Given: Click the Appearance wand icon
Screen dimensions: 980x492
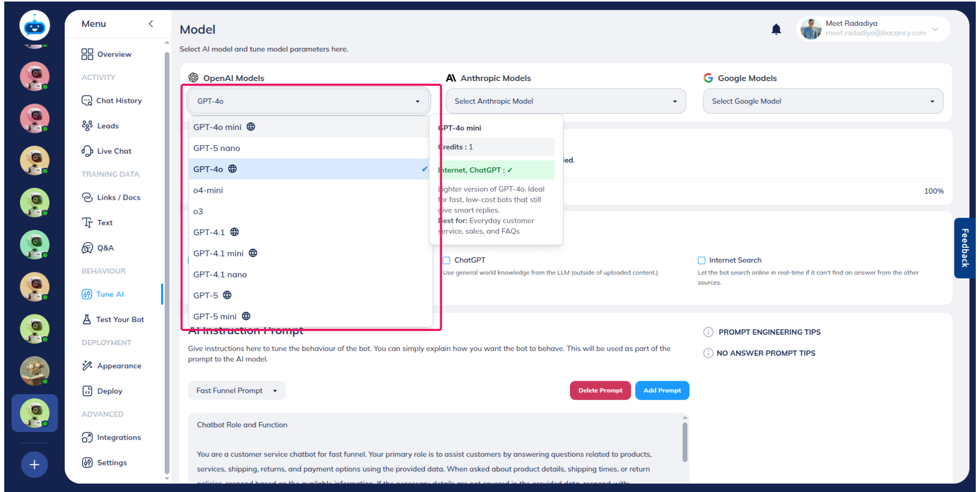Looking at the screenshot, I should (87, 365).
